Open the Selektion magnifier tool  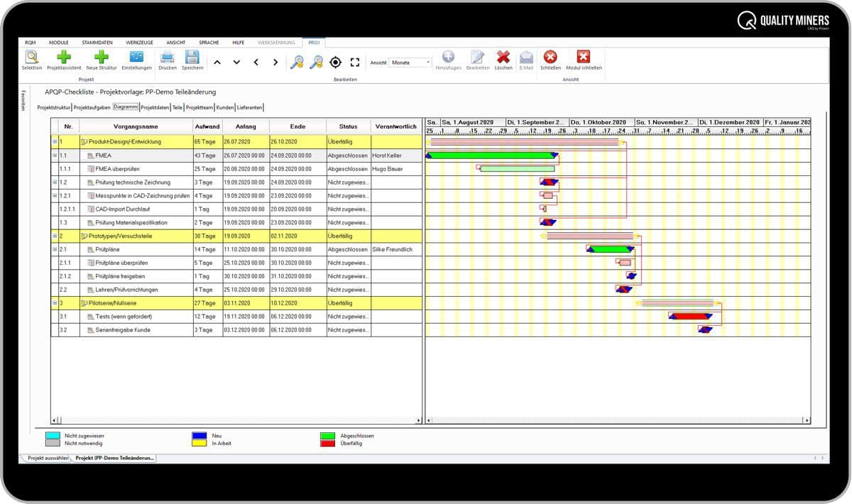[x=31, y=57]
